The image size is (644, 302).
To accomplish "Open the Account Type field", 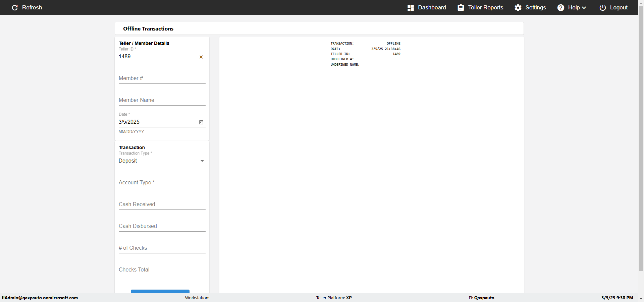I will click(162, 183).
